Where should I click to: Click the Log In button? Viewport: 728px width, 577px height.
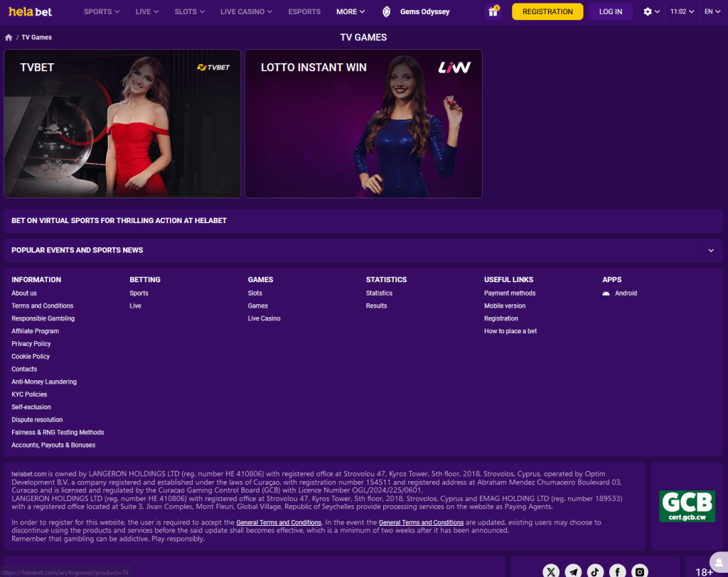pyautogui.click(x=611, y=11)
